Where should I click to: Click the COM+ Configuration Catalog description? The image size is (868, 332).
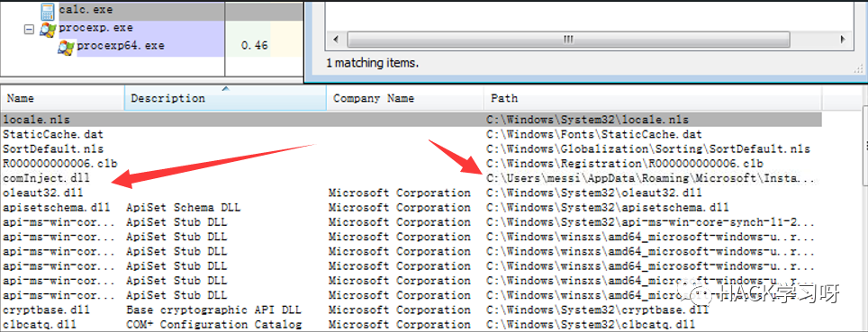pyautogui.click(x=213, y=324)
